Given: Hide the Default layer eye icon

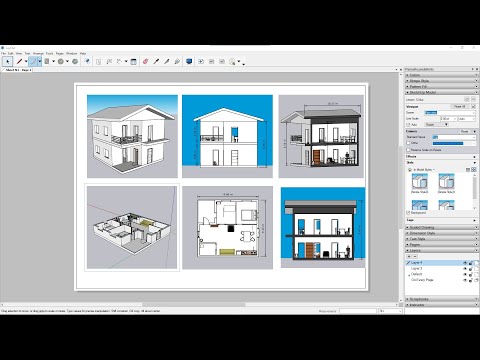Looking at the screenshot, I should (x=465, y=274).
